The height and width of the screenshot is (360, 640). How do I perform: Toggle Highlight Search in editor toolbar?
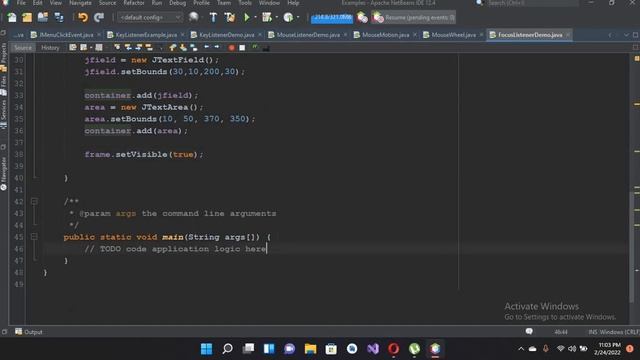149,47
